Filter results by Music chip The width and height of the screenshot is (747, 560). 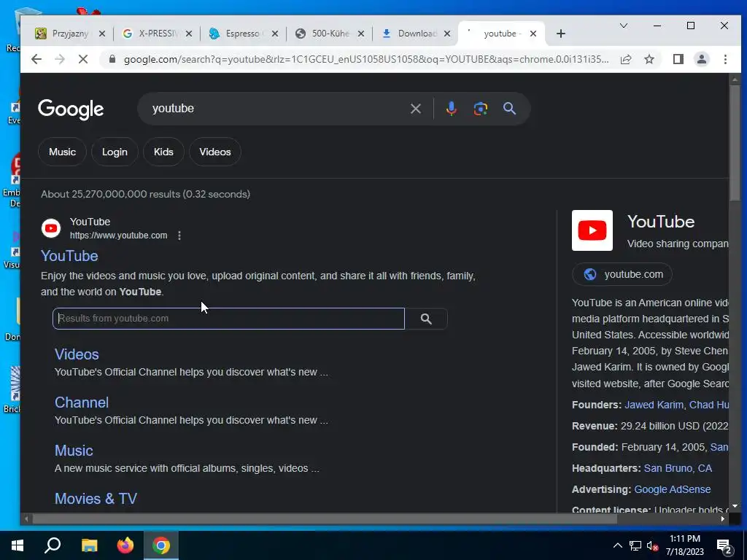point(63,152)
